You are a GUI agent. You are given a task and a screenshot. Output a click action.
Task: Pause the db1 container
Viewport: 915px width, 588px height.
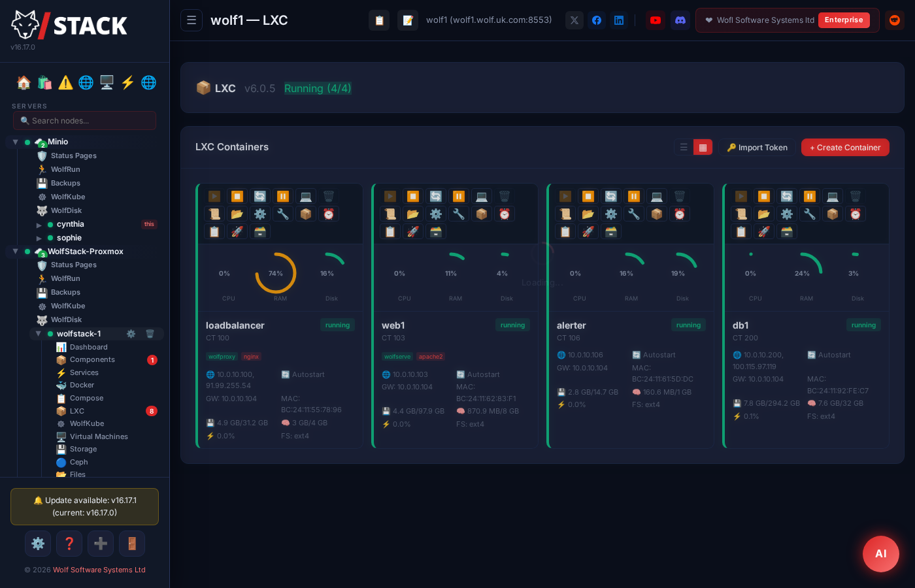pos(810,196)
